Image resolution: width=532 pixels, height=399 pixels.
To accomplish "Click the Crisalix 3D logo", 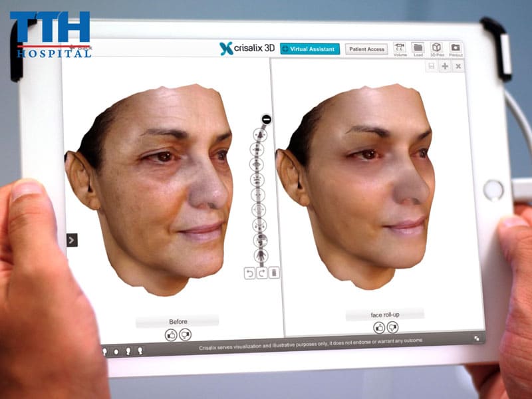I will pos(247,49).
